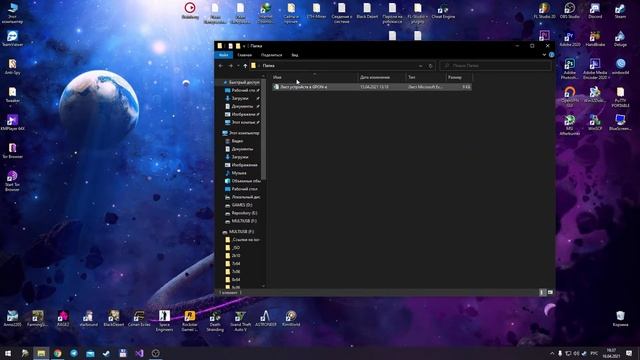Launch Space Engineers shortcut
Viewport: 640px width, 360px height.
coord(164,321)
